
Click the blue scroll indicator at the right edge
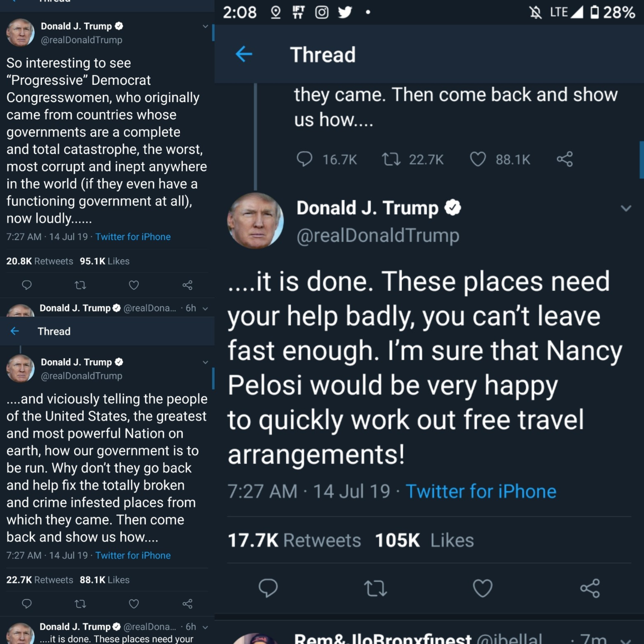pos(641,160)
